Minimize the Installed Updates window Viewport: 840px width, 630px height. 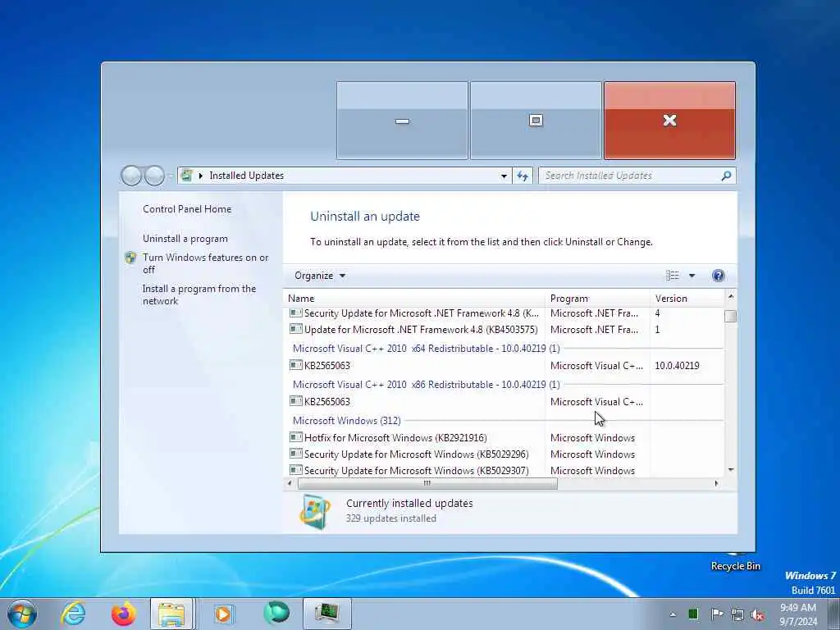pos(402,121)
